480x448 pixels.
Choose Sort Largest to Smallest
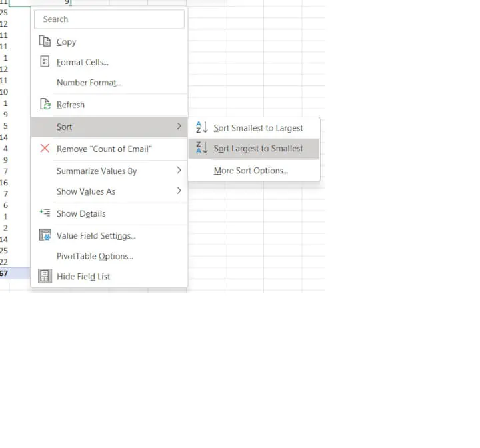pyautogui.click(x=254, y=149)
